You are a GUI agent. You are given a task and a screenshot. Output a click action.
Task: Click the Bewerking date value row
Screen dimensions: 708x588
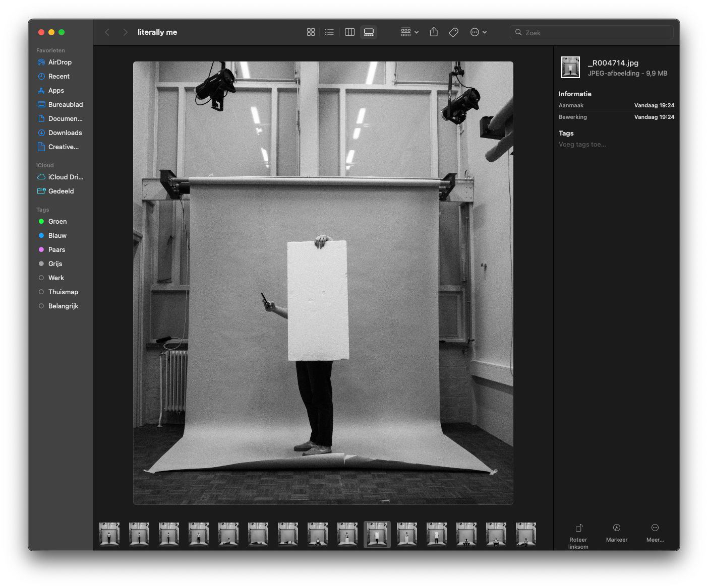[x=616, y=117]
